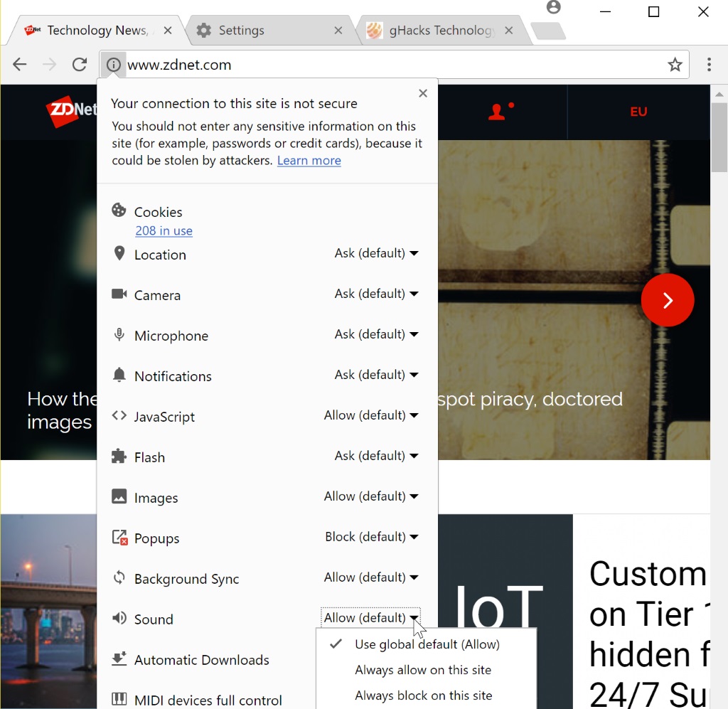Click the bridge photo thumbnail
Image resolution: width=728 pixels, height=709 pixels.
48,611
